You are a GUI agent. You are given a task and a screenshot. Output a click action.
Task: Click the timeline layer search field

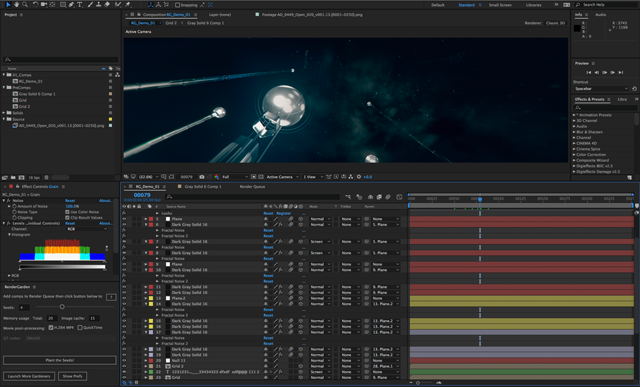tap(252, 197)
